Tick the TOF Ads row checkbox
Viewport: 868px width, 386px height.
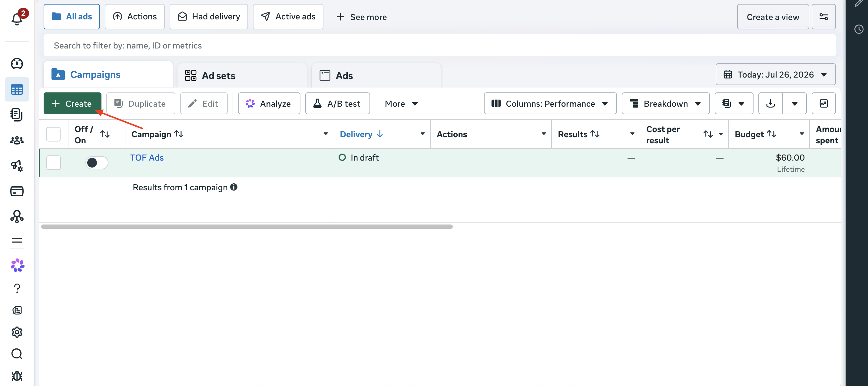coord(53,163)
